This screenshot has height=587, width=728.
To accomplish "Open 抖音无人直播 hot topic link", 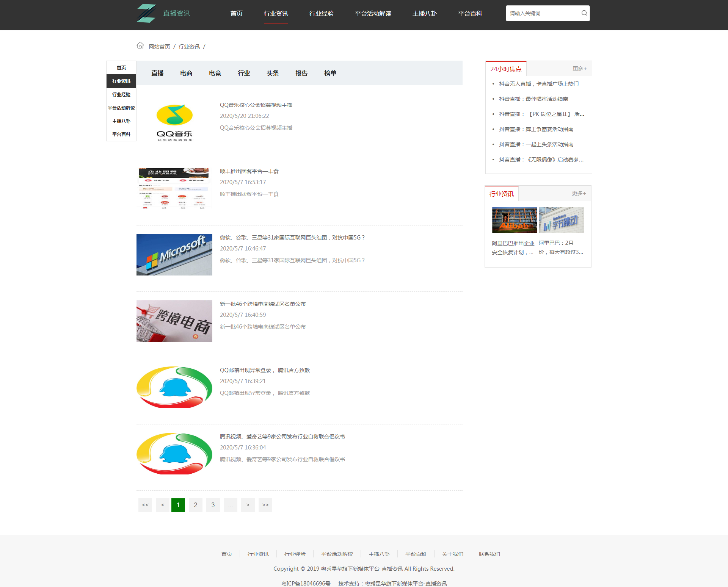I will [x=538, y=84].
